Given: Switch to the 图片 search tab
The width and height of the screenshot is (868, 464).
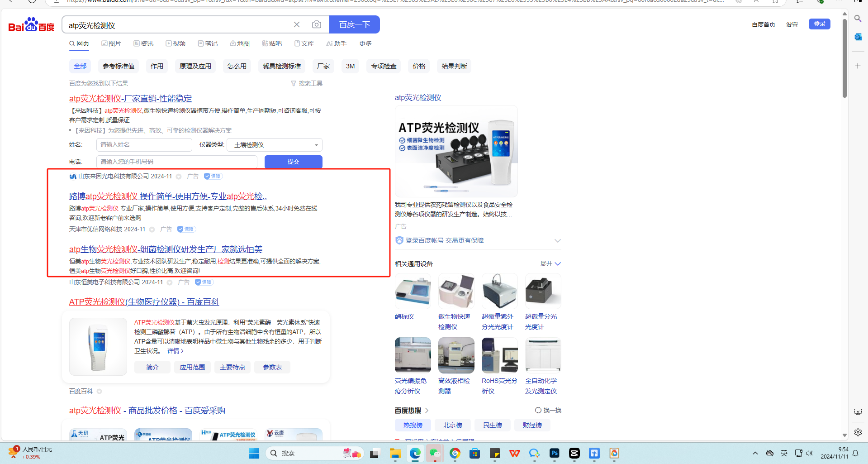Looking at the screenshot, I should point(111,43).
